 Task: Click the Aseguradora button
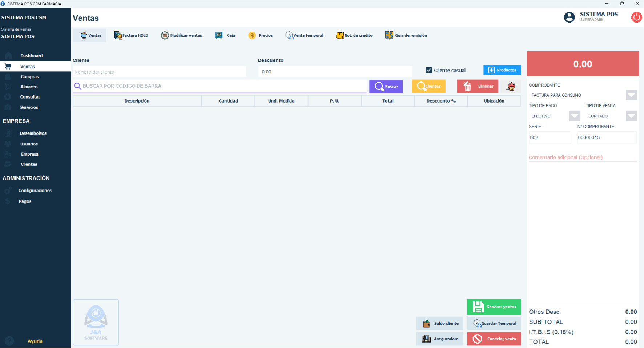[440, 339]
